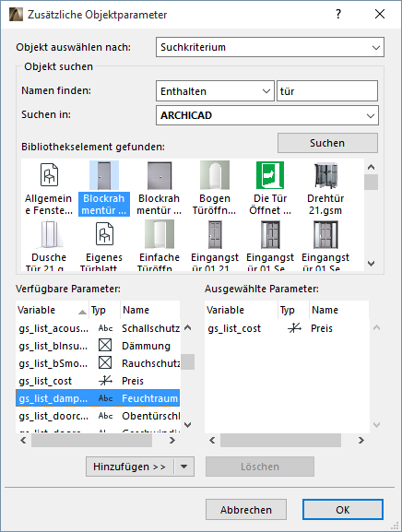Viewport: 402px width, 532px height.
Task: Click the horizontal scrollbar of available parameters list
Action: pyautogui.click(x=91, y=440)
